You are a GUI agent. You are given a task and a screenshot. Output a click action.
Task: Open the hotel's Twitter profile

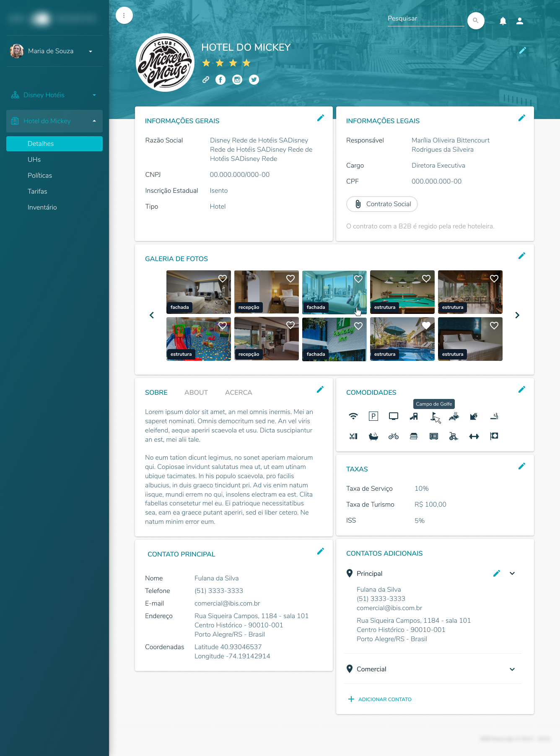click(x=254, y=80)
